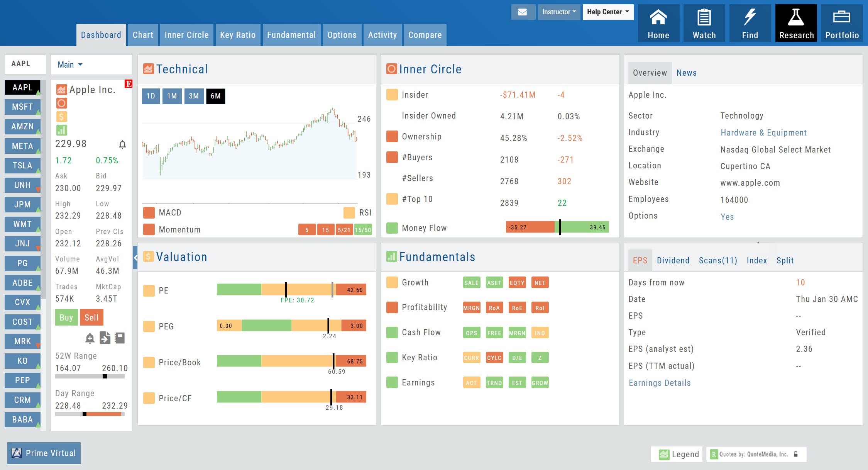Click the Buy button
Screen dimensions: 868x470
coord(66,317)
